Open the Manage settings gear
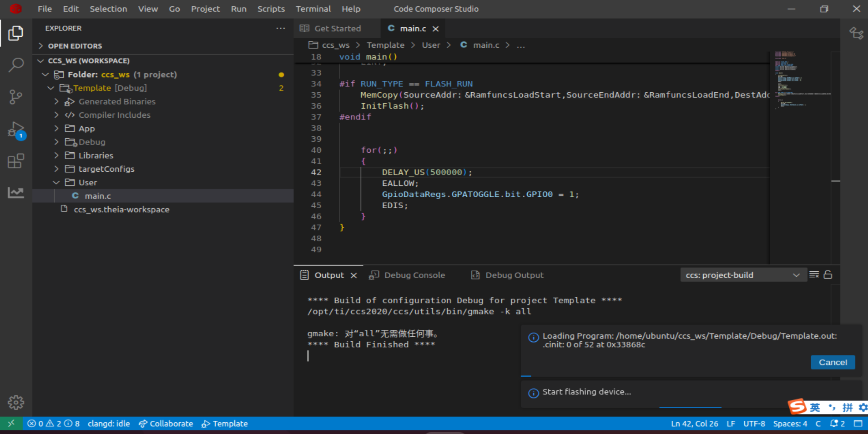The height and width of the screenshot is (434, 868). pos(16,402)
